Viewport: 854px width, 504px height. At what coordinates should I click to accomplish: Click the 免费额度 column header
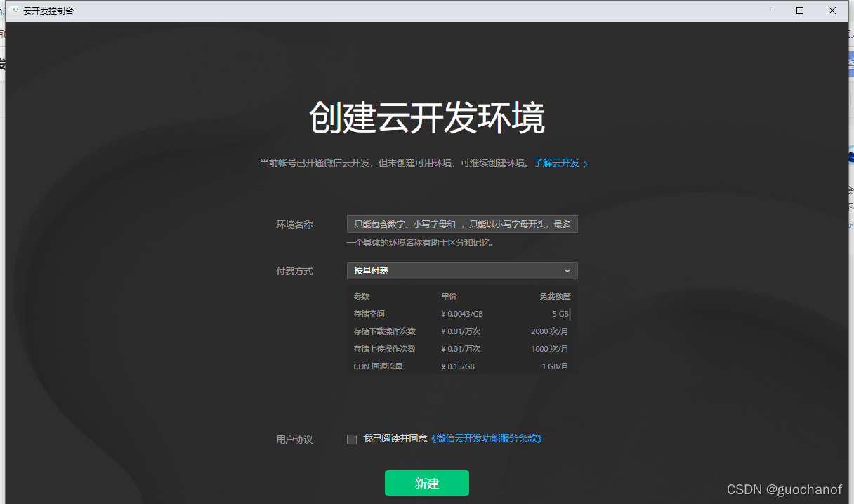click(x=555, y=296)
